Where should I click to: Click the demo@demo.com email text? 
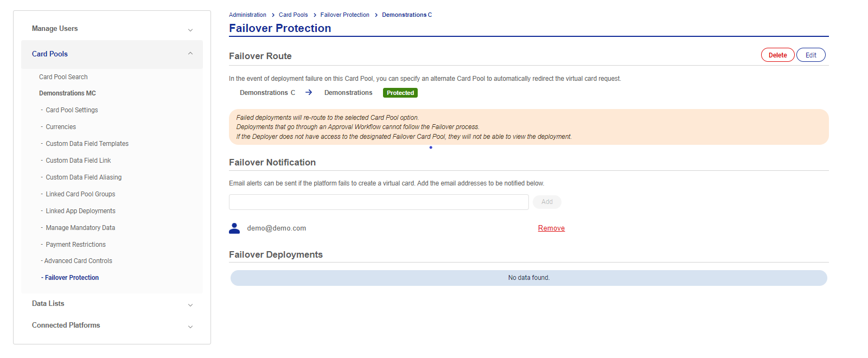tap(277, 228)
